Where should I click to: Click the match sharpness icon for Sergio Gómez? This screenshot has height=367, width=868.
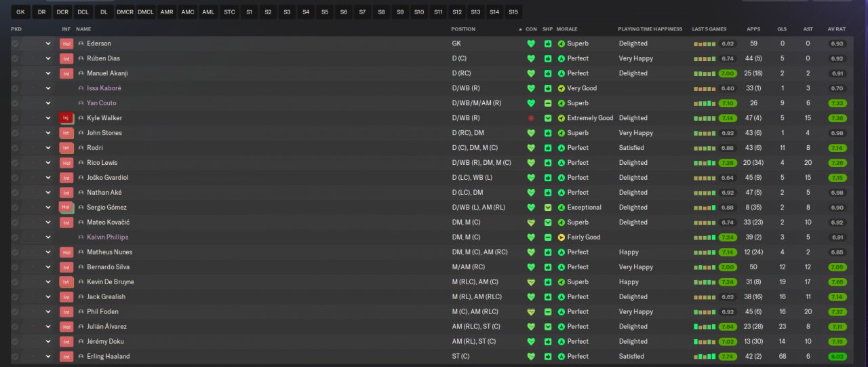tap(548, 208)
